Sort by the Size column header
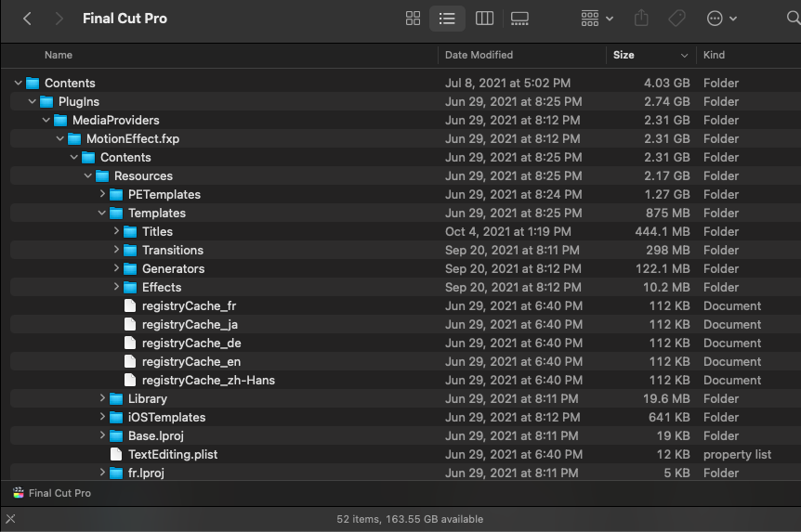This screenshot has height=532, width=801. click(x=624, y=55)
